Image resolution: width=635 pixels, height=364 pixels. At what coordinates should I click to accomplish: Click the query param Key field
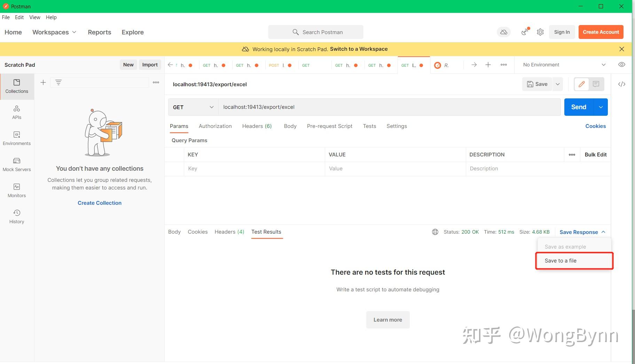coord(254,169)
